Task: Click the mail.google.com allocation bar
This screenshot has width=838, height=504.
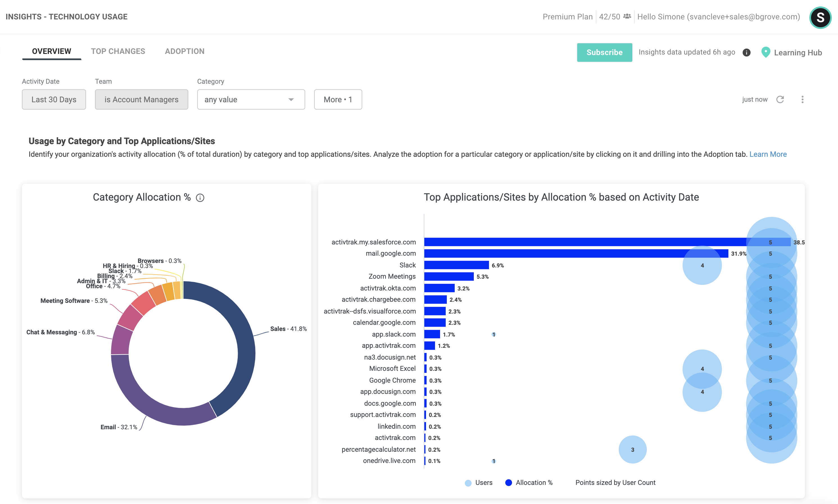Action: (x=576, y=253)
